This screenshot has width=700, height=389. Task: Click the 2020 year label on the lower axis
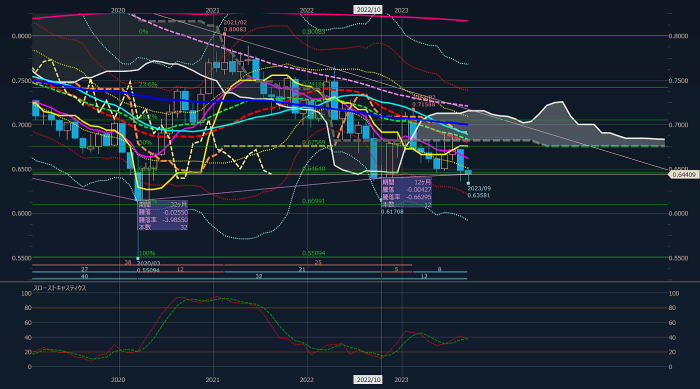pos(118,380)
